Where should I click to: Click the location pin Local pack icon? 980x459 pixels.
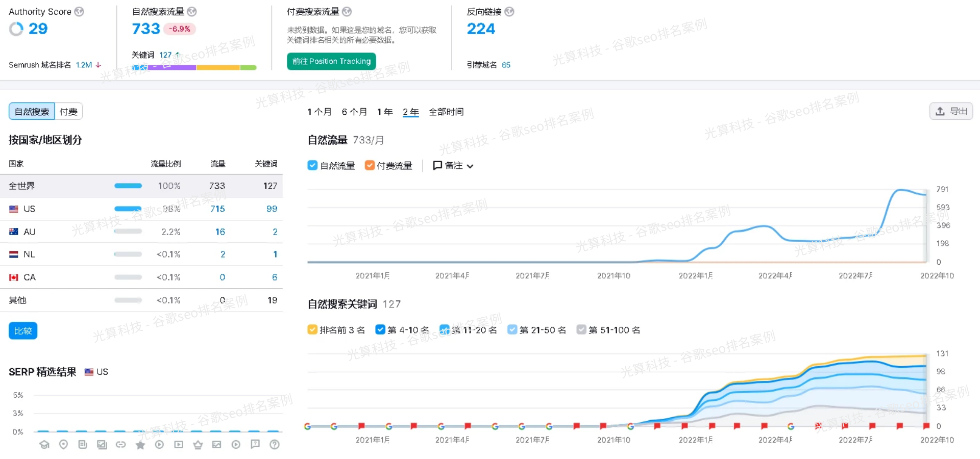coord(63,445)
